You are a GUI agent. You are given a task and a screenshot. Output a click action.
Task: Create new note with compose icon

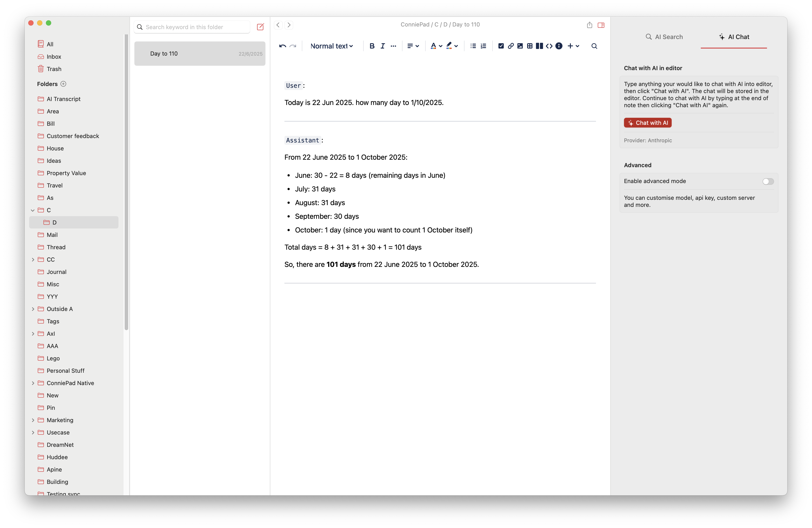pos(260,27)
